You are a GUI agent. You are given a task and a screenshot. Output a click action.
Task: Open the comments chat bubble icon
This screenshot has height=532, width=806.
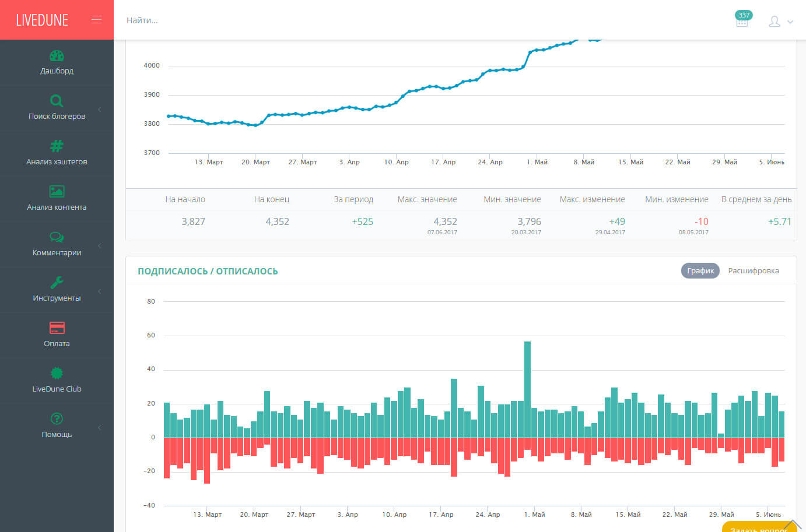coord(57,237)
